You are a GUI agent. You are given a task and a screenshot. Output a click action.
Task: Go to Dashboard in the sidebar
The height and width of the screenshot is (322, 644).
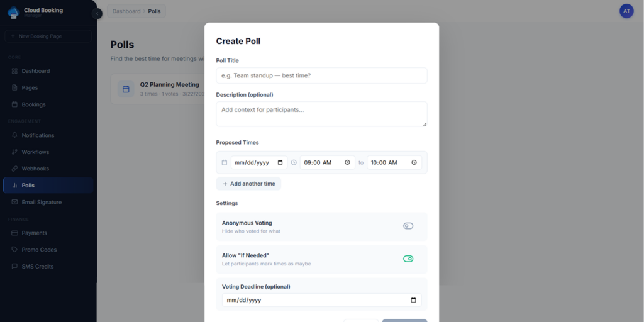point(35,71)
